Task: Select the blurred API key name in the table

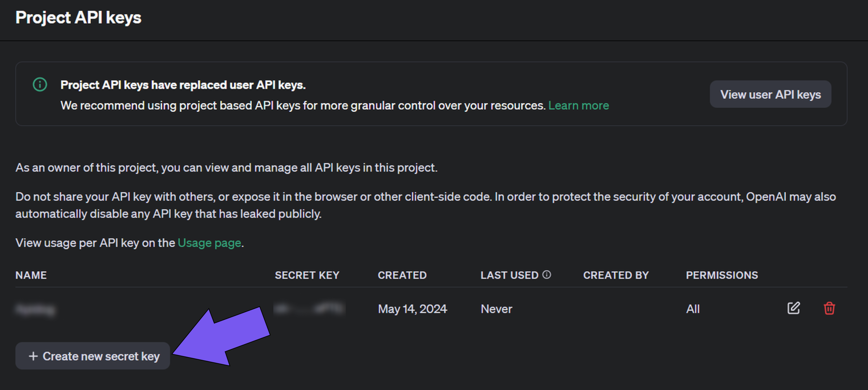Action: tap(36, 309)
